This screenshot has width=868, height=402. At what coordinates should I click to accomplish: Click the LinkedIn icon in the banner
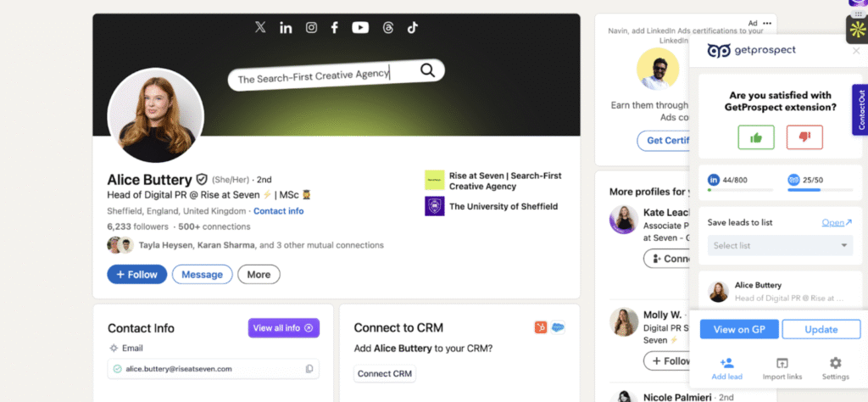tap(286, 28)
